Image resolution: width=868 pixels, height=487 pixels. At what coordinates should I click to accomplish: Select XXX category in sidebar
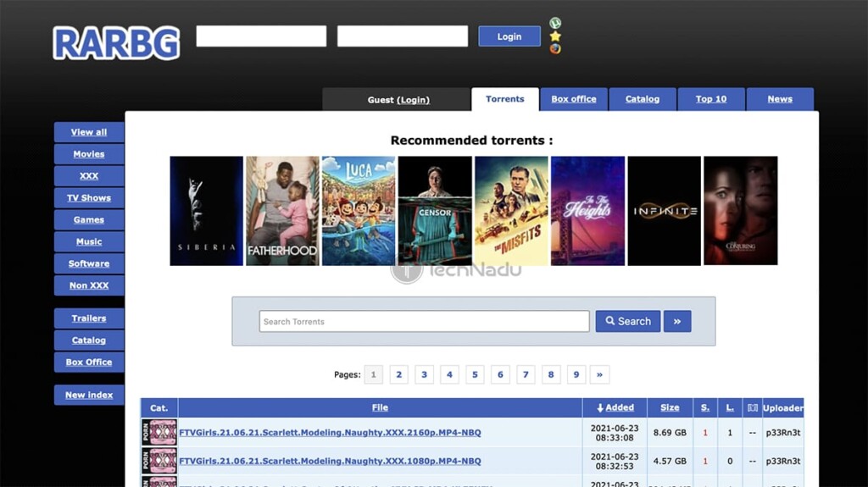coord(89,176)
